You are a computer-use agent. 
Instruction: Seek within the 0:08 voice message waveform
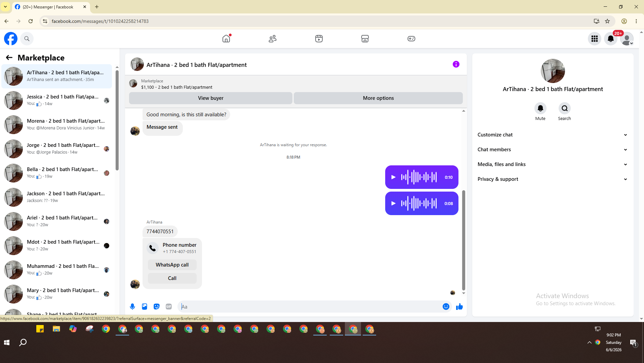click(x=419, y=203)
